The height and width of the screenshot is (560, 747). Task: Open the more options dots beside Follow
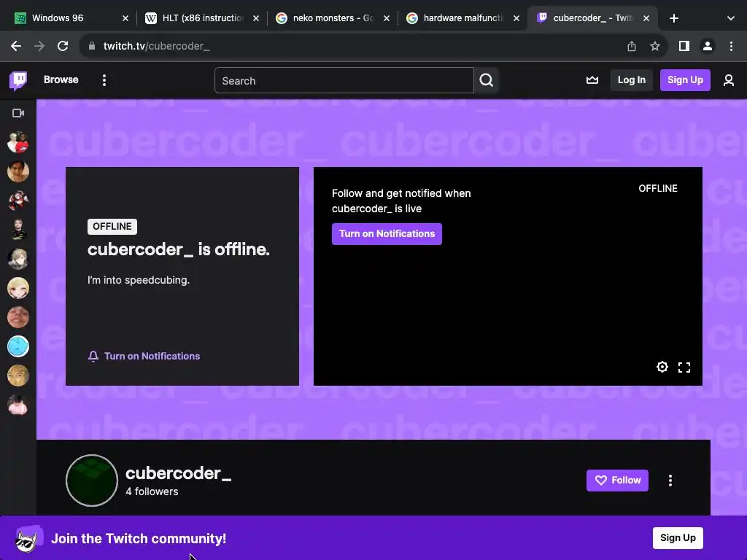pos(670,481)
